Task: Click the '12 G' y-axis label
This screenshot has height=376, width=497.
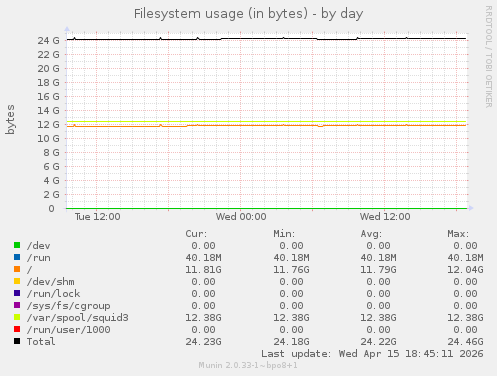Action: tap(48, 125)
